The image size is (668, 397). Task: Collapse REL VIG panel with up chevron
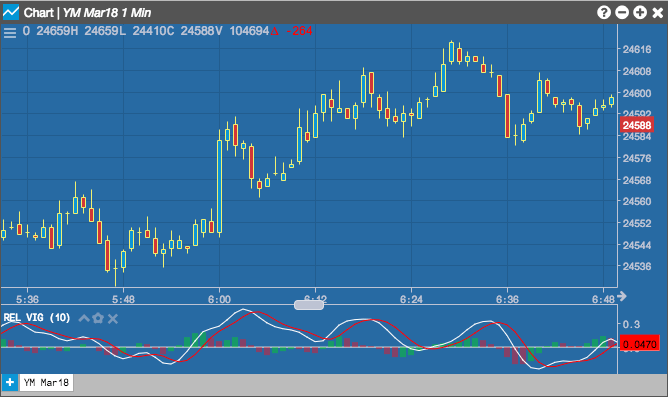click(x=84, y=318)
